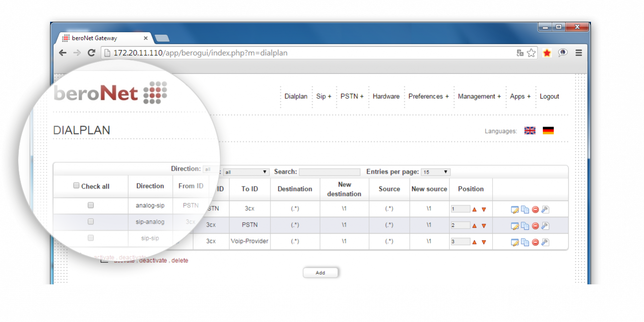
Task: Copy the dialplan rule at position 1
Action: point(525,209)
